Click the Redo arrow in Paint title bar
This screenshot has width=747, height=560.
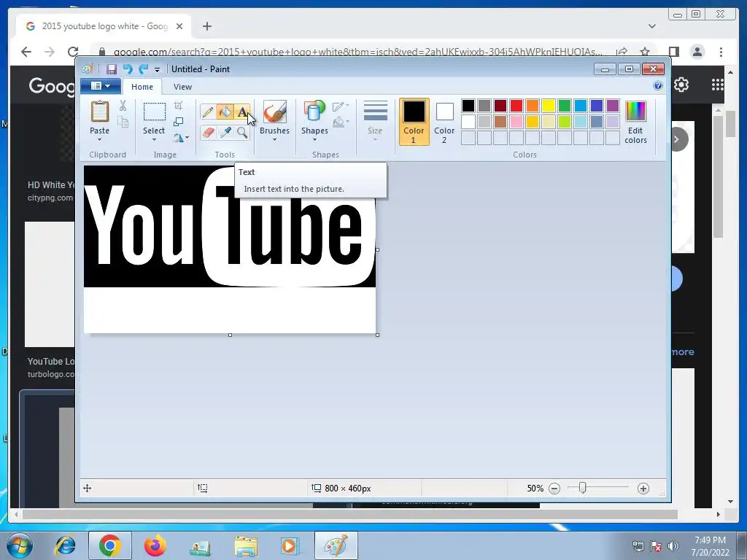(144, 69)
